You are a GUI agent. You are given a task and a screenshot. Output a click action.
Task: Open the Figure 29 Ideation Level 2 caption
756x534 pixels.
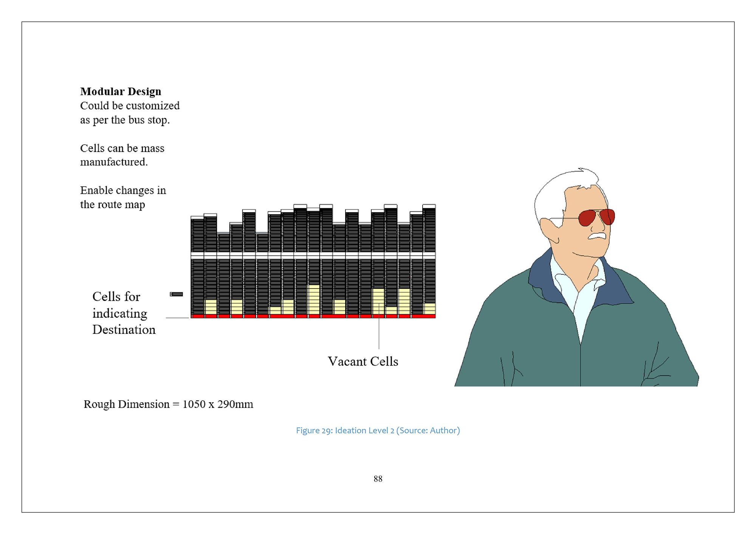(x=378, y=431)
